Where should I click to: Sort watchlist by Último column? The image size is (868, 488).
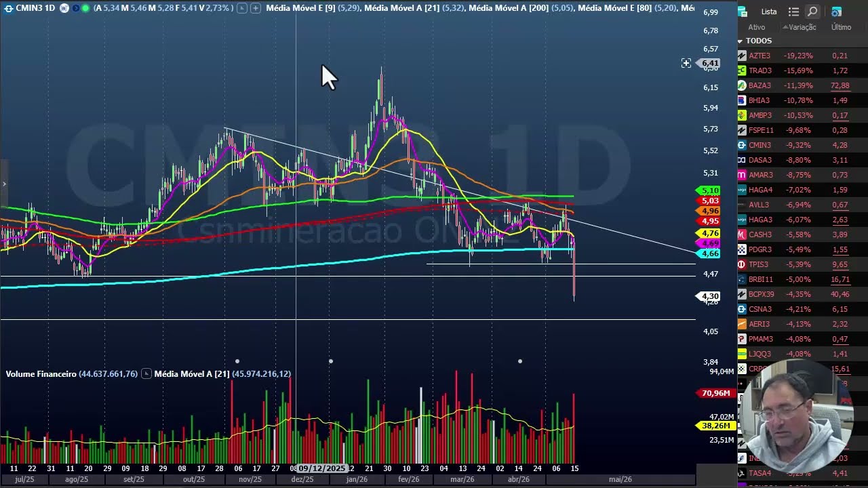pos(841,27)
